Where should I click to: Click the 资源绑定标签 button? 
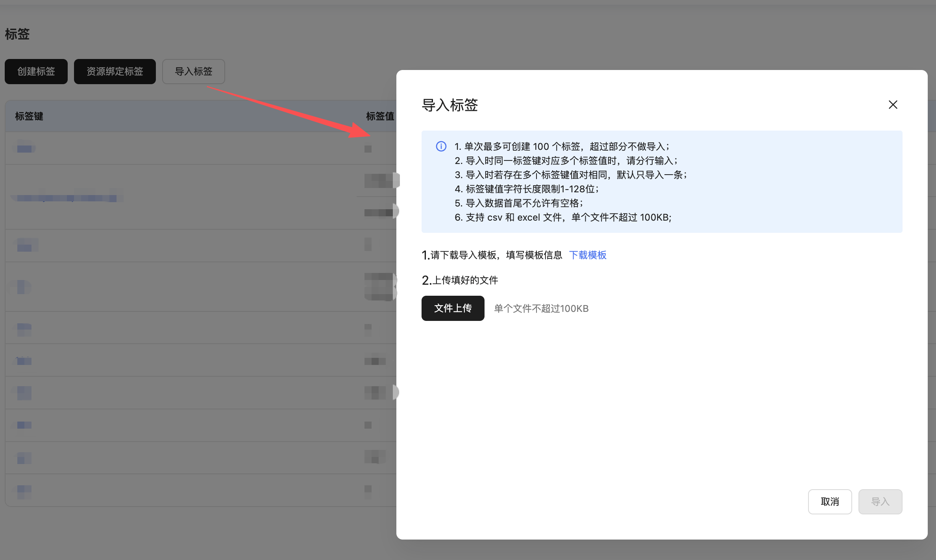[x=115, y=72]
